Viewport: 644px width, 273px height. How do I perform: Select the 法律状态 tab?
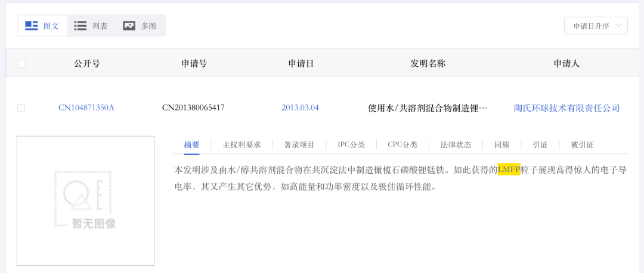pos(456,145)
